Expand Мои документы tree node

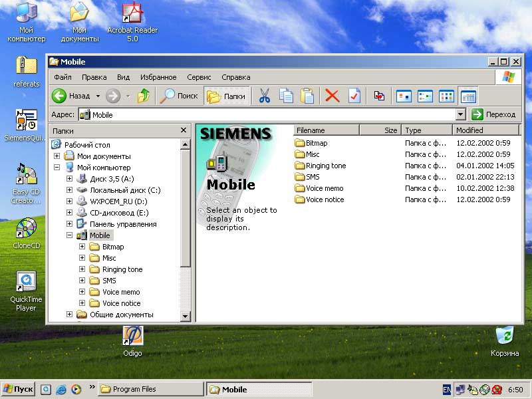coord(57,156)
